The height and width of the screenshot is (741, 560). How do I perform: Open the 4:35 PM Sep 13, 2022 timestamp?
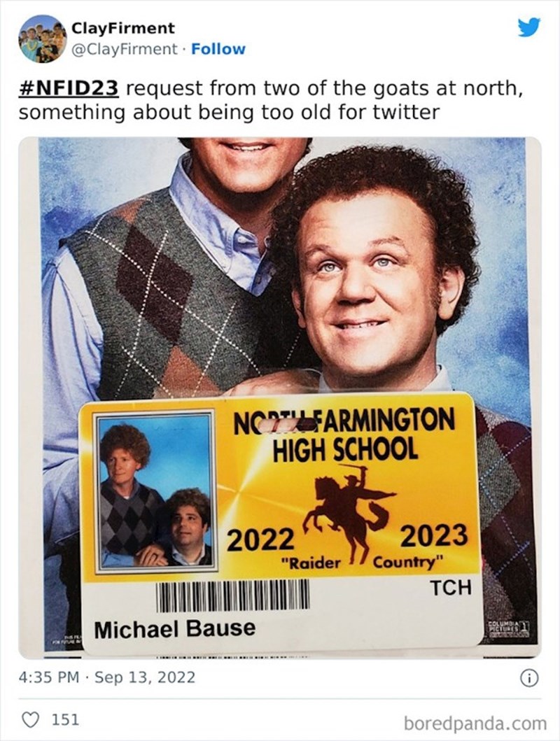pyautogui.click(x=107, y=677)
